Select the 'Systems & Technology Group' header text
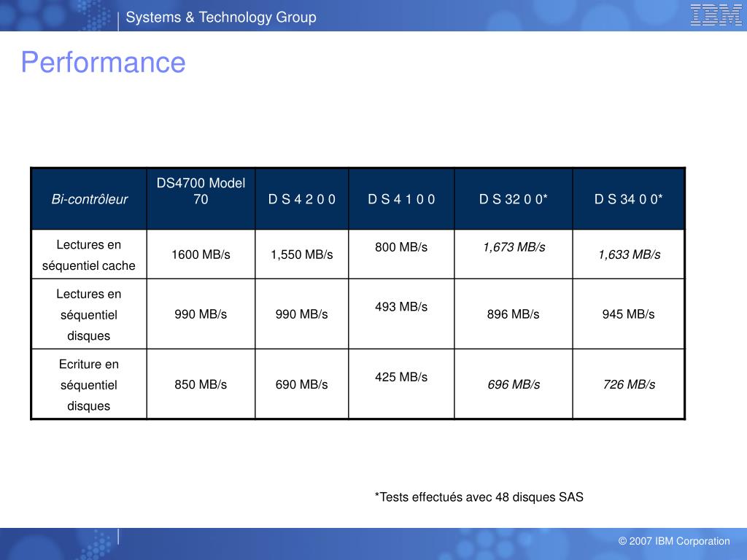747x560 pixels. (x=221, y=17)
